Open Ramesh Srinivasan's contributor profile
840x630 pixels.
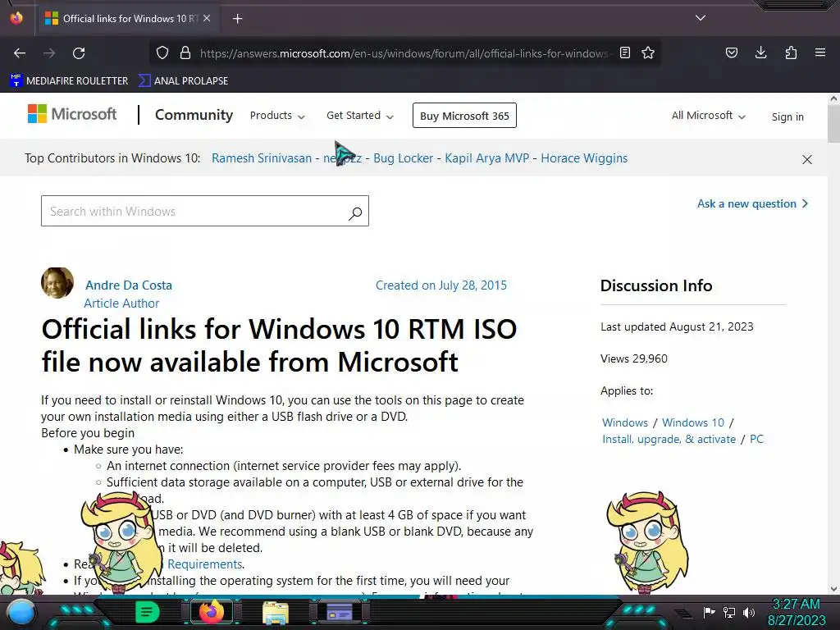click(x=262, y=158)
